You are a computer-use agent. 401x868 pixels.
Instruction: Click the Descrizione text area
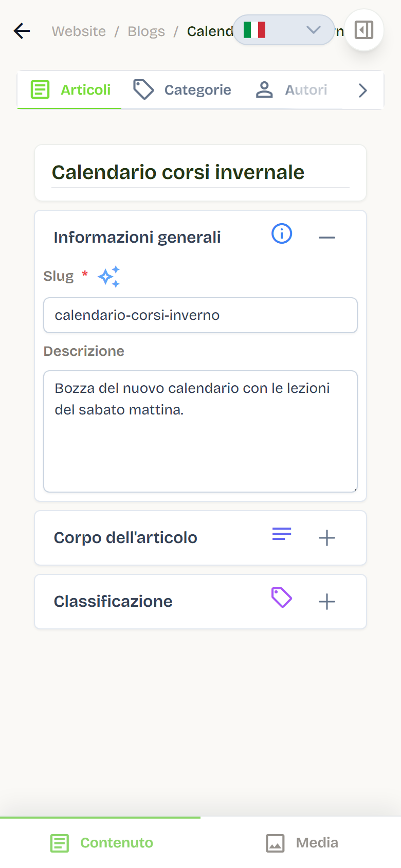200,431
